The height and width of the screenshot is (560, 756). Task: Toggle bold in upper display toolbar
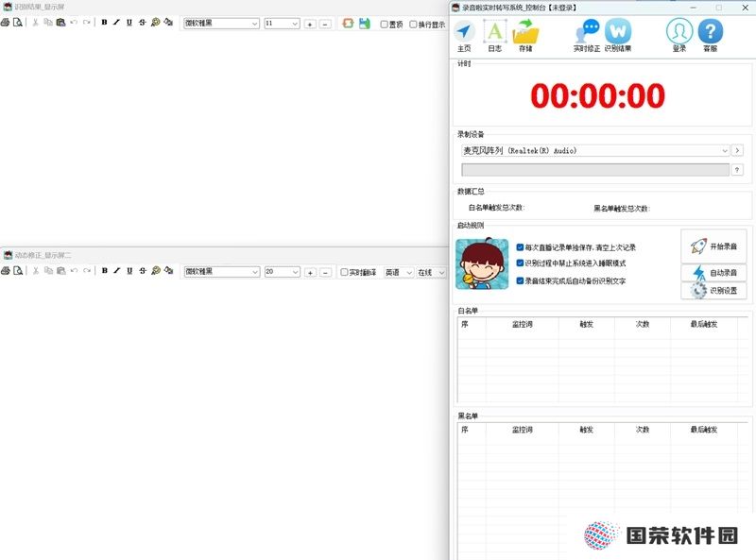104,23
